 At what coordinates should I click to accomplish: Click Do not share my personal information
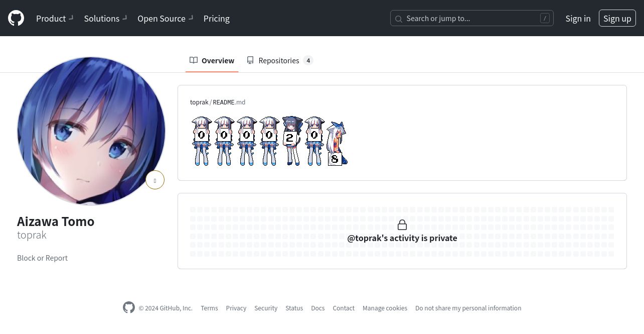[468, 308]
